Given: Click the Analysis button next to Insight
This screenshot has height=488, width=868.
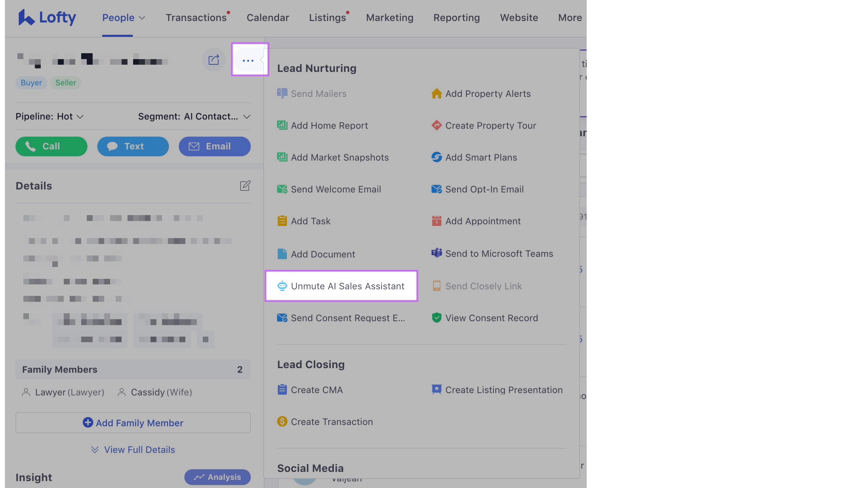Looking at the screenshot, I should tap(217, 477).
